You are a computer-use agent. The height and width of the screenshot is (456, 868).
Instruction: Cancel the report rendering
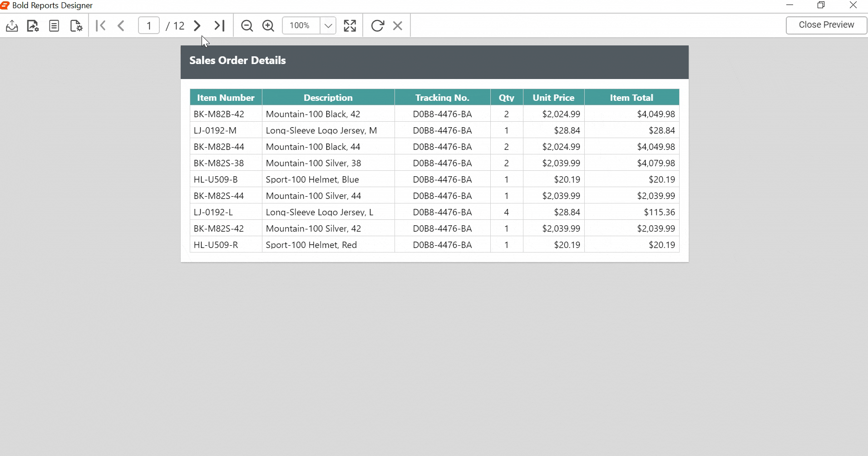pyautogui.click(x=398, y=25)
